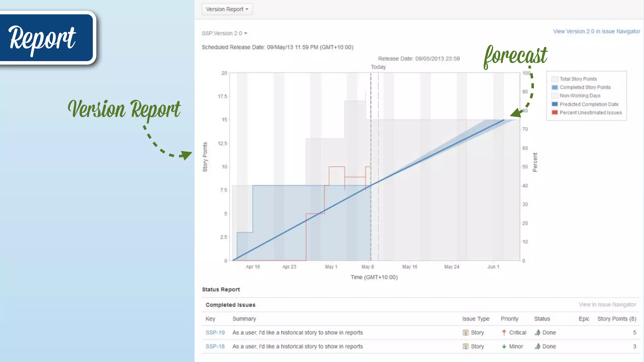Open issue SSP-18
The image size is (644, 362).
[215, 346]
